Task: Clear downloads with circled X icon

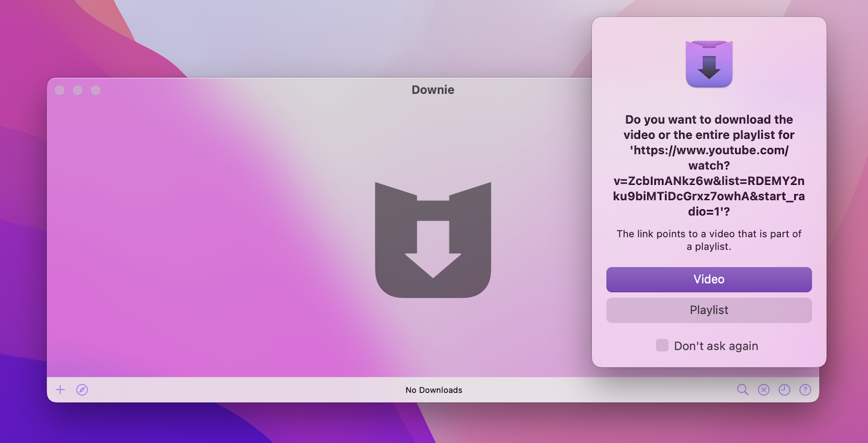Action: 764,390
